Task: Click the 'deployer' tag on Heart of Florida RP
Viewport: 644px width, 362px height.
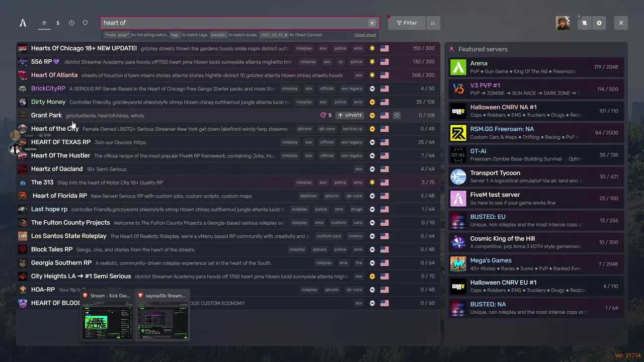Action: tap(308, 196)
